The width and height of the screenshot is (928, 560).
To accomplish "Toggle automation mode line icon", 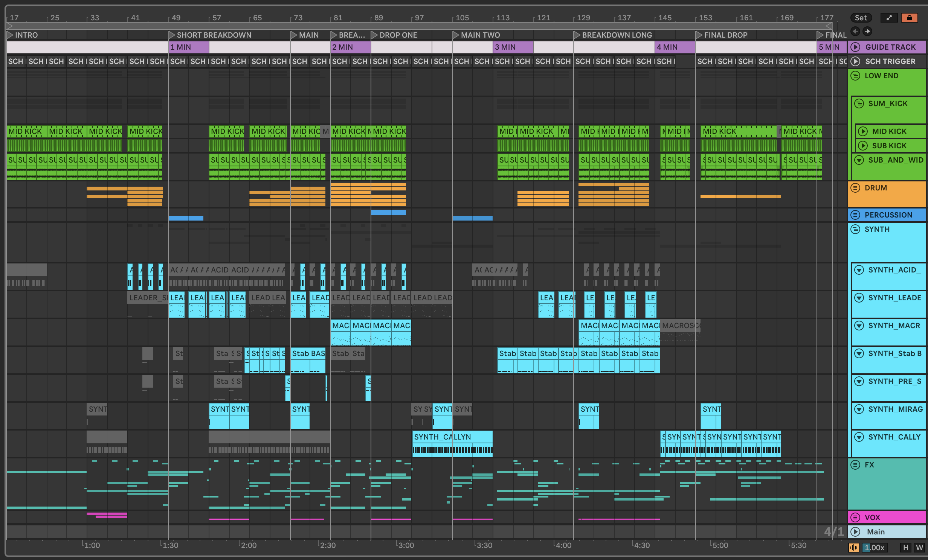I will coord(889,18).
